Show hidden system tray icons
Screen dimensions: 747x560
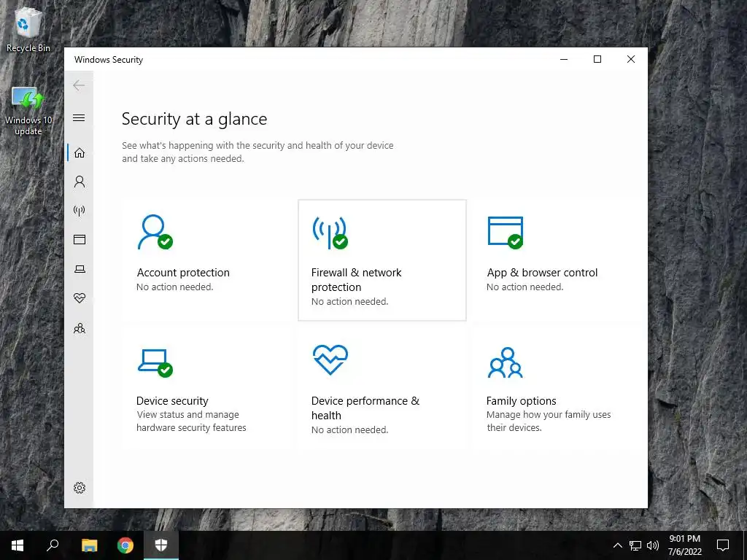(x=617, y=545)
